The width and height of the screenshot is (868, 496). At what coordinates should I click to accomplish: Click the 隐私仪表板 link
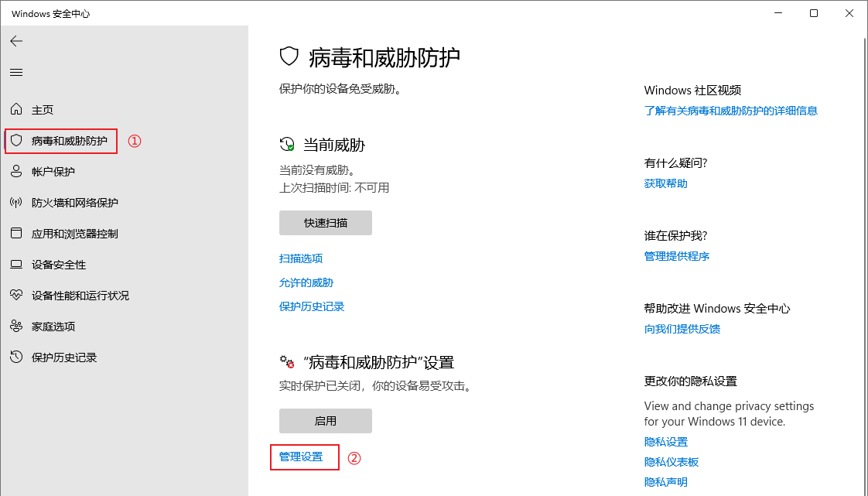click(671, 462)
